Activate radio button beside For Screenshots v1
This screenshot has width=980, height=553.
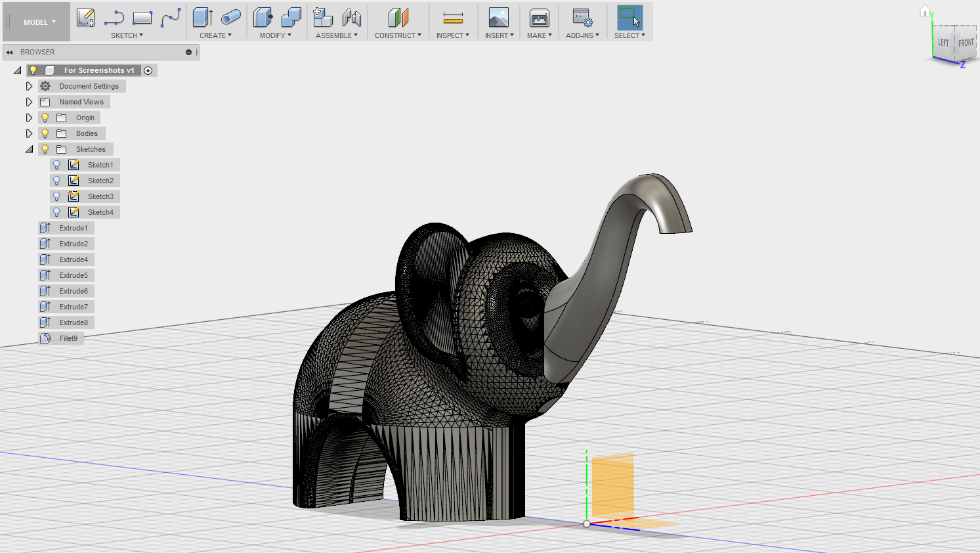point(148,70)
